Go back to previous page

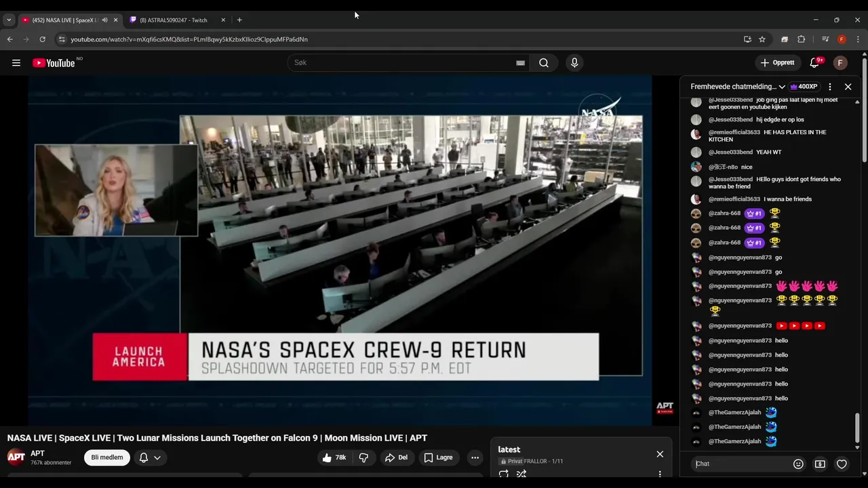point(9,39)
